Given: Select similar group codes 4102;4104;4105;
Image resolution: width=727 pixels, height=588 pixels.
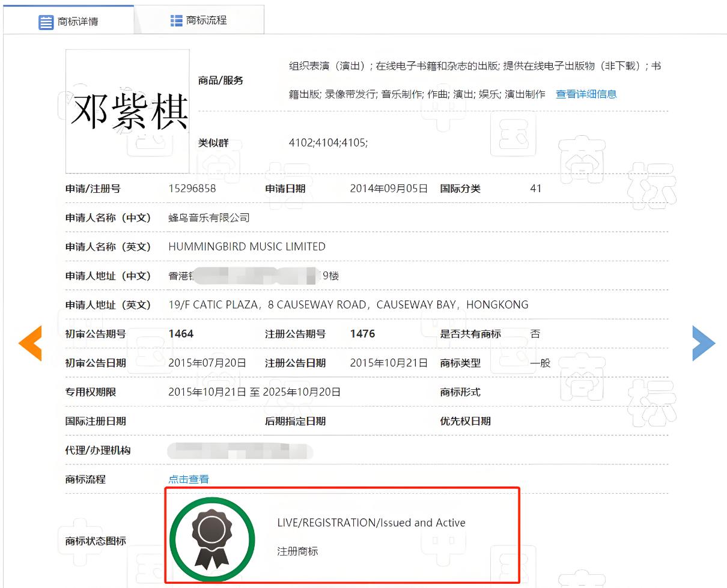Looking at the screenshot, I should click(329, 143).
